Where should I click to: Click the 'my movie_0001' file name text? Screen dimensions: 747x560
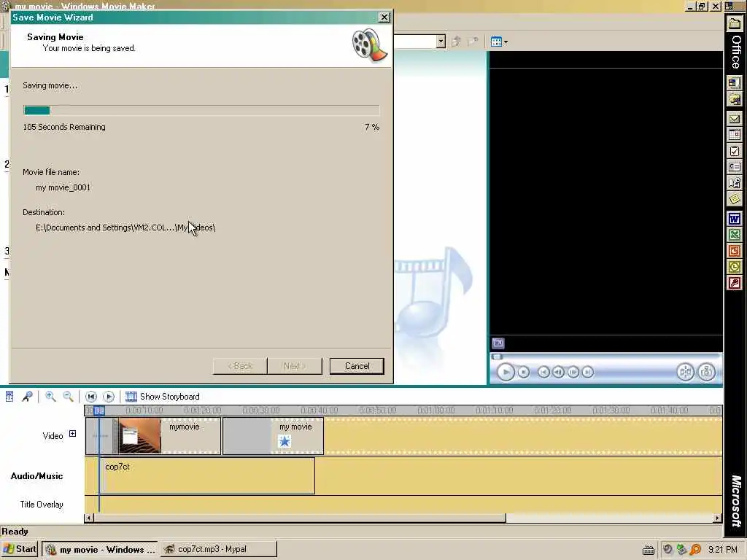(63, 187)
